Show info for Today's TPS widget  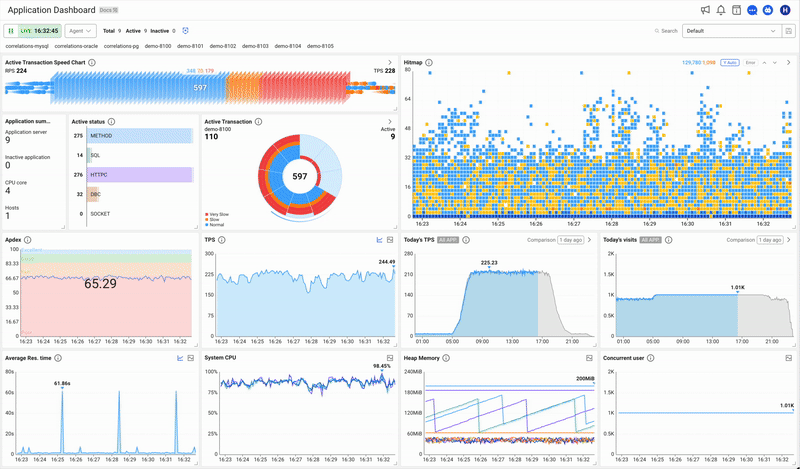466,240
